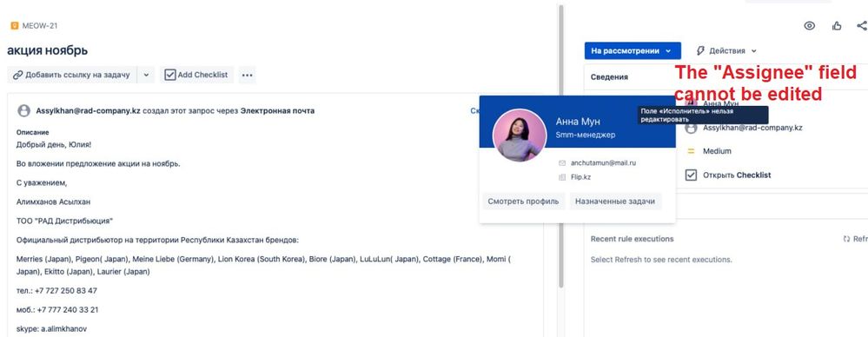Click the phone line 'тел.: +7 727 250 83 47'
The width and height of the screenshot is (868, 337).
tap(57, 290)
